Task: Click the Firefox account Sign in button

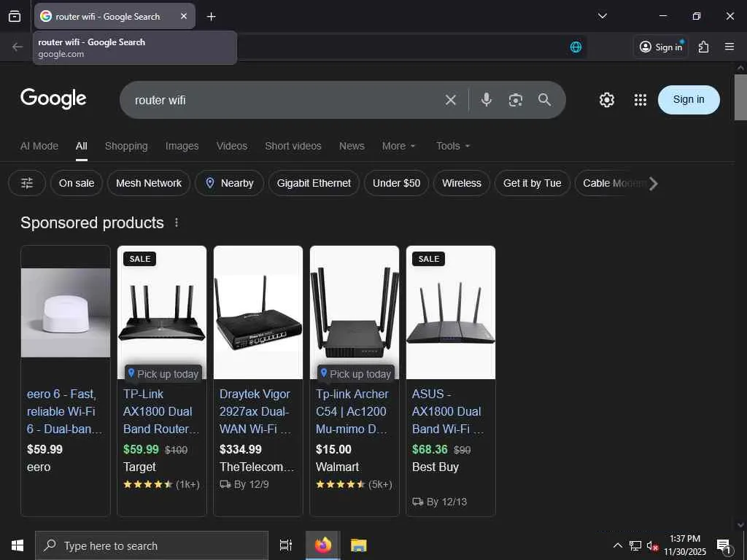Action: (661, 47)
